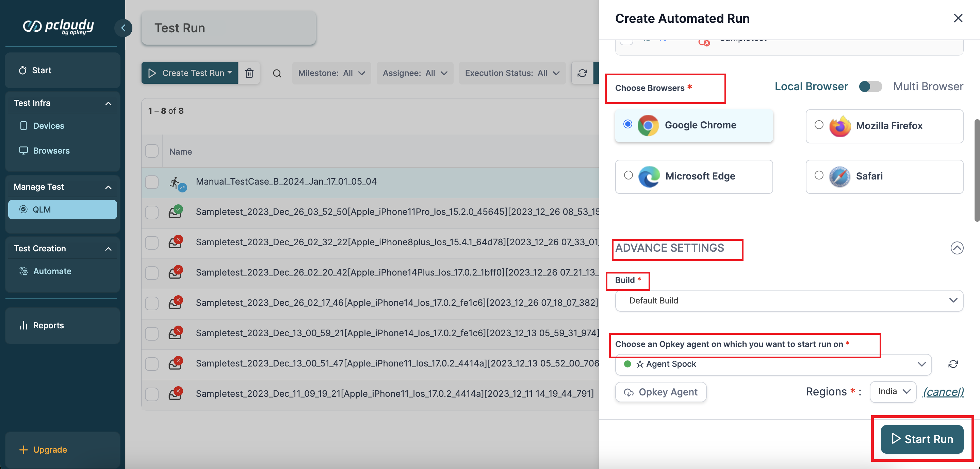The width and height of the screenshot is (980, 469).
Task: Open search with the magnifier icon
Action: [277, 73]
